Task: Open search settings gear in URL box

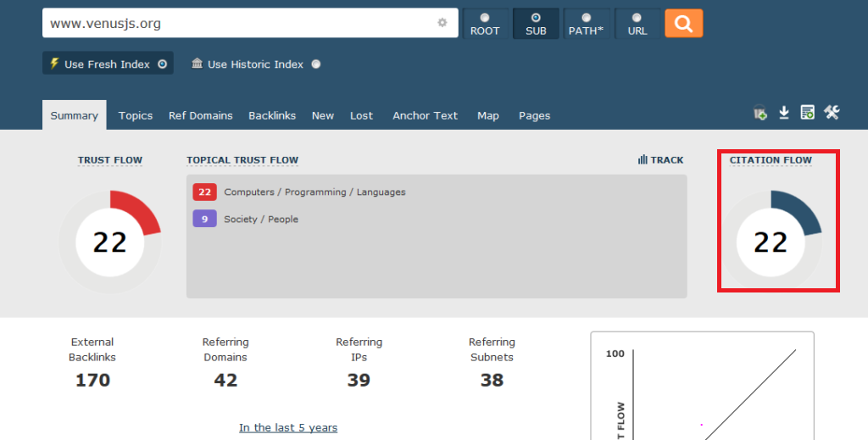Action: [442, 23]
